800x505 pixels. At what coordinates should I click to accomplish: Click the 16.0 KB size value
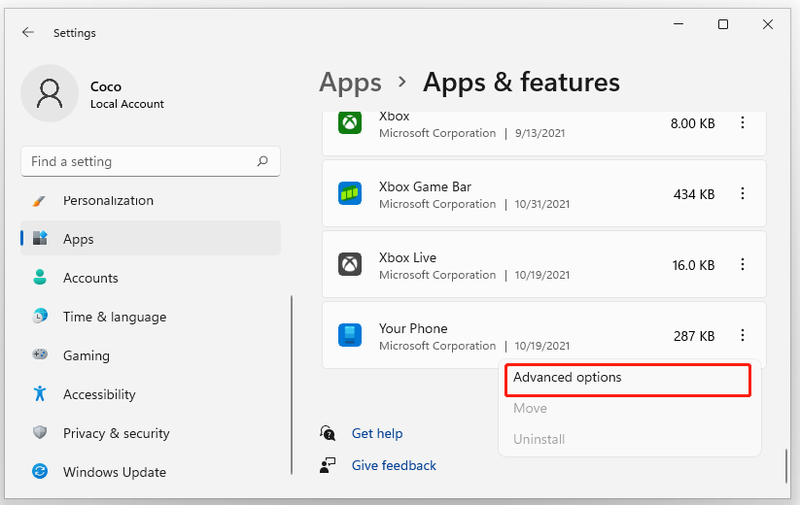click(x=693, y=265)
